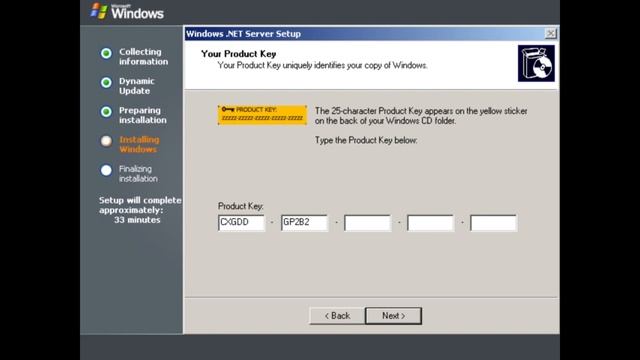The height and width of the screenshot is (360, 640).
Task: Click the 'Windows .NET Server Setup' title bar text
Action: pyautogui.click(x=243, y=34)
